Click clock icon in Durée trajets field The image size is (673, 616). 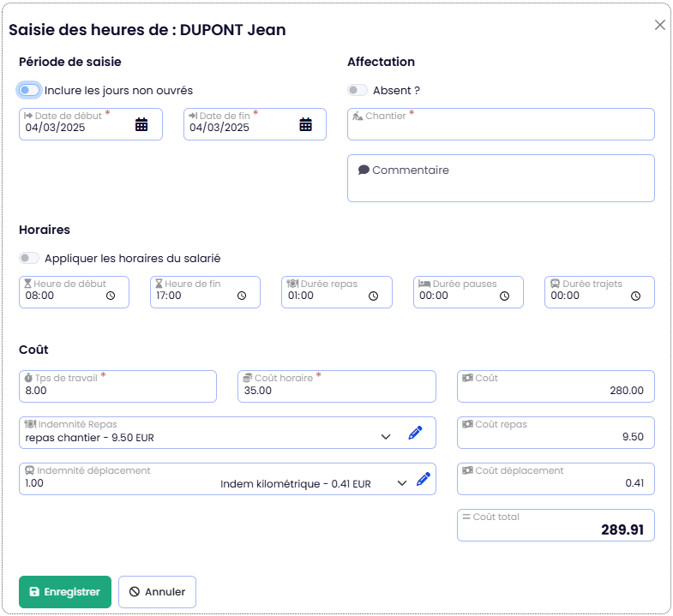(x=635, y=296)
